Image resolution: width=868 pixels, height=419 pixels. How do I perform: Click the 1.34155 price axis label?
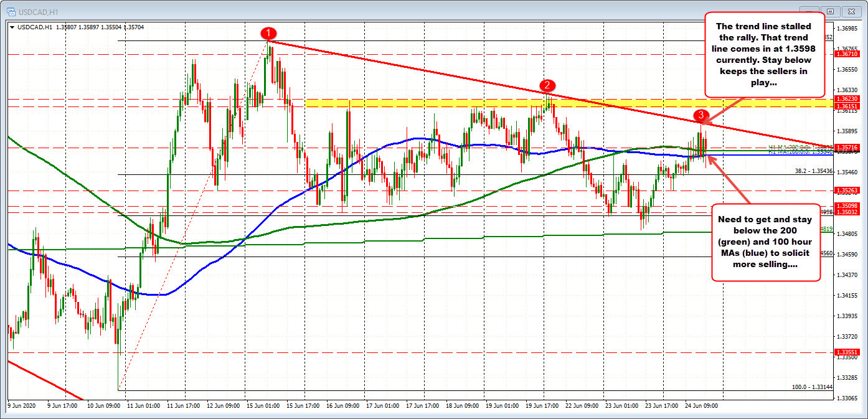847,295
